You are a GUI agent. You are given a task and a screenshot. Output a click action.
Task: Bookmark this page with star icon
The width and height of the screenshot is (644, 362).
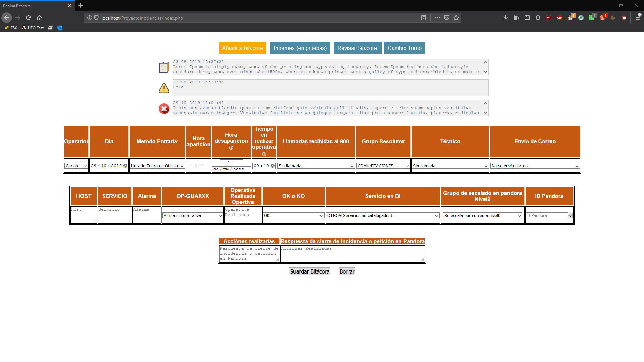point(456,18)
